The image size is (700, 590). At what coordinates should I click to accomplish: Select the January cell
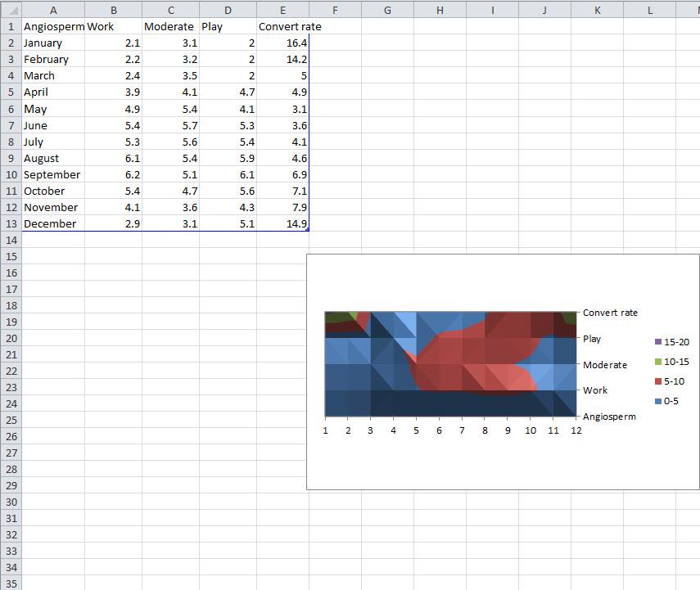pyautogui.click(x=53, y=43)
